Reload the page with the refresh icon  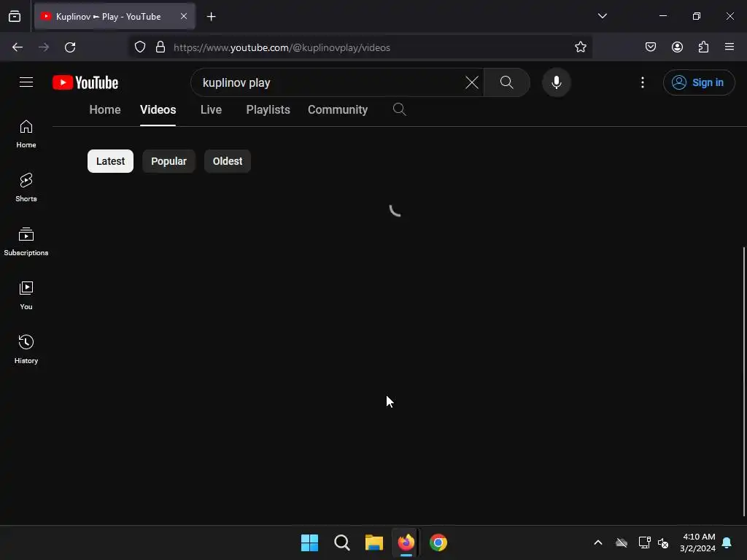[x=70, y=47]
